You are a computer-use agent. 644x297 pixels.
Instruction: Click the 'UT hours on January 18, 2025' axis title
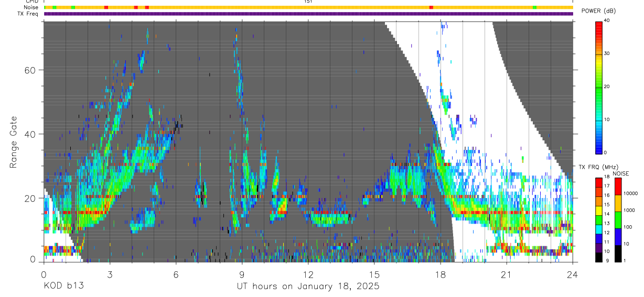[x=308, y=287]
